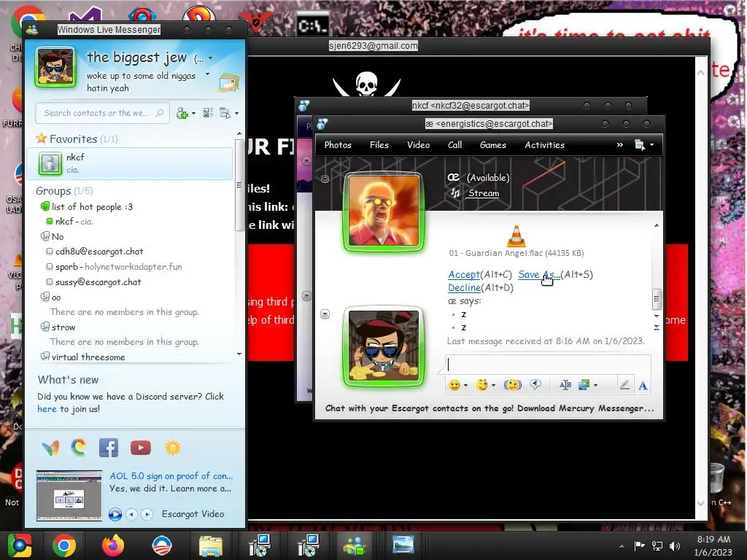Viewport: 747px width, 560px height.
Task: Switch to text mode with letter A icon
Action: pyautogui.click(x=643, y=385)
